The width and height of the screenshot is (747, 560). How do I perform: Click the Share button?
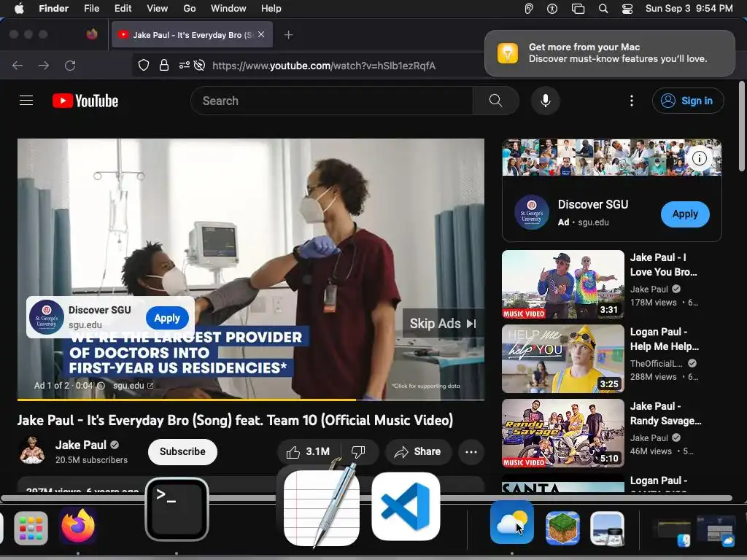tap(418, 451)
